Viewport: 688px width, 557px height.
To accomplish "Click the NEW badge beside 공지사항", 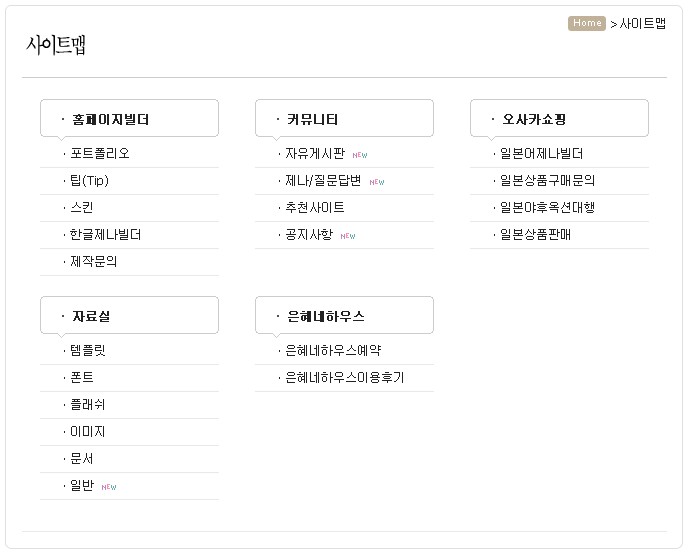I will 348,236.
